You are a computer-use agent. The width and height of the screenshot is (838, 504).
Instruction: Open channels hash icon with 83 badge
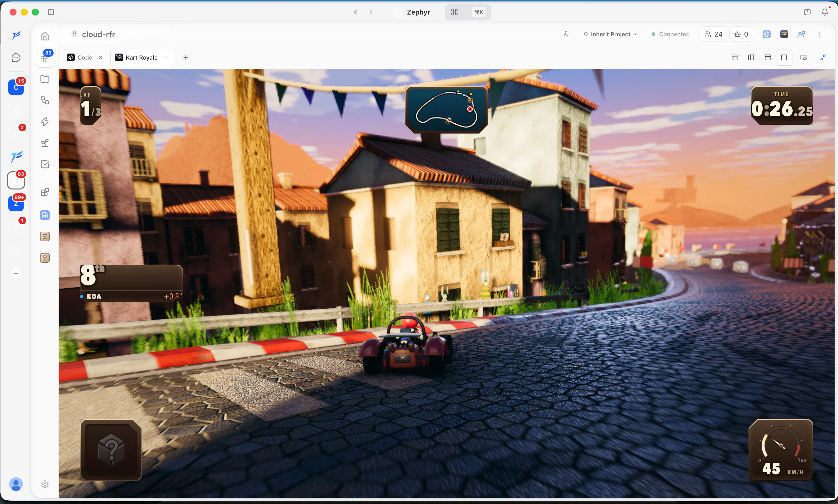tap(45, 57)
